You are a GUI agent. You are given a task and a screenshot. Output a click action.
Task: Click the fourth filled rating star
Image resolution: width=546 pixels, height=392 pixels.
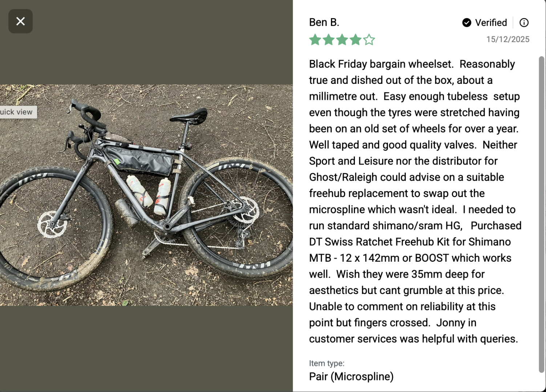pyautogui.click(x=356, y=40)
